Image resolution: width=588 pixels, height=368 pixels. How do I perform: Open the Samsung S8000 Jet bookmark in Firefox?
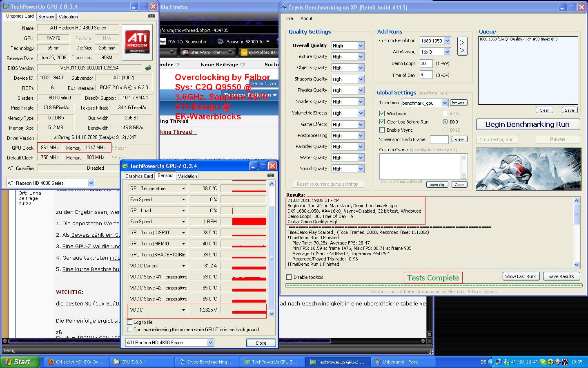point(245,41)
